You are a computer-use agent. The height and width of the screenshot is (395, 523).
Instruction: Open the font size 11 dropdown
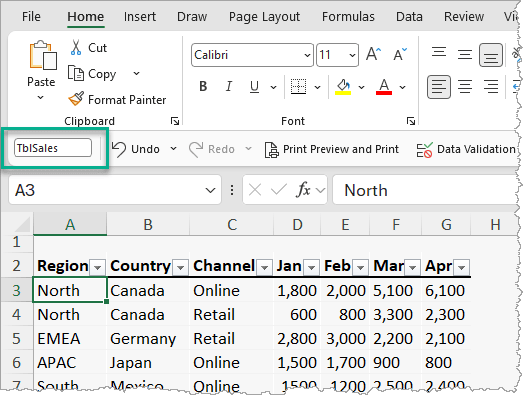tap(352, 55)
